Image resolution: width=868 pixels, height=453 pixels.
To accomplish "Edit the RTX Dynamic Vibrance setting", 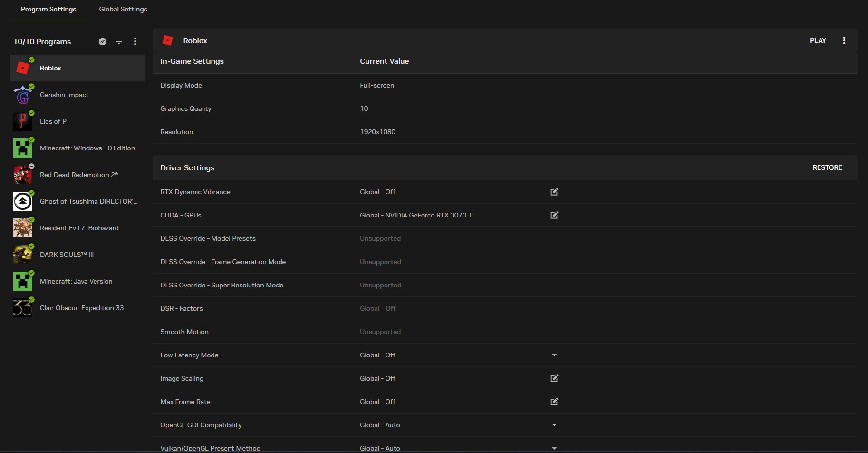I will pyautogui.click(x=554, y=192).
